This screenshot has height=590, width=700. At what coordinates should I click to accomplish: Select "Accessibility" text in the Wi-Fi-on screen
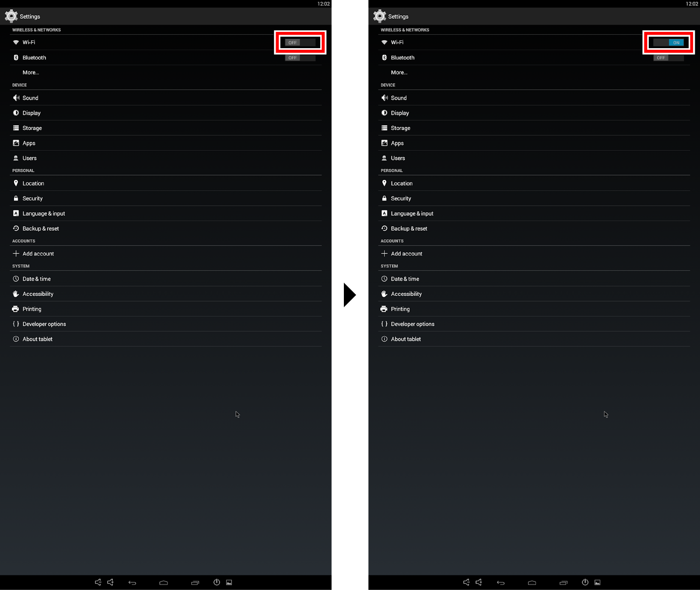click(x=406, y=294)
